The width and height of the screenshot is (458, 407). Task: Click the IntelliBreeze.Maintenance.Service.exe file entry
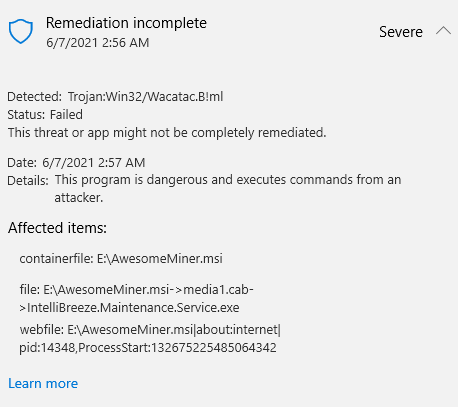[x=129, y=307]
